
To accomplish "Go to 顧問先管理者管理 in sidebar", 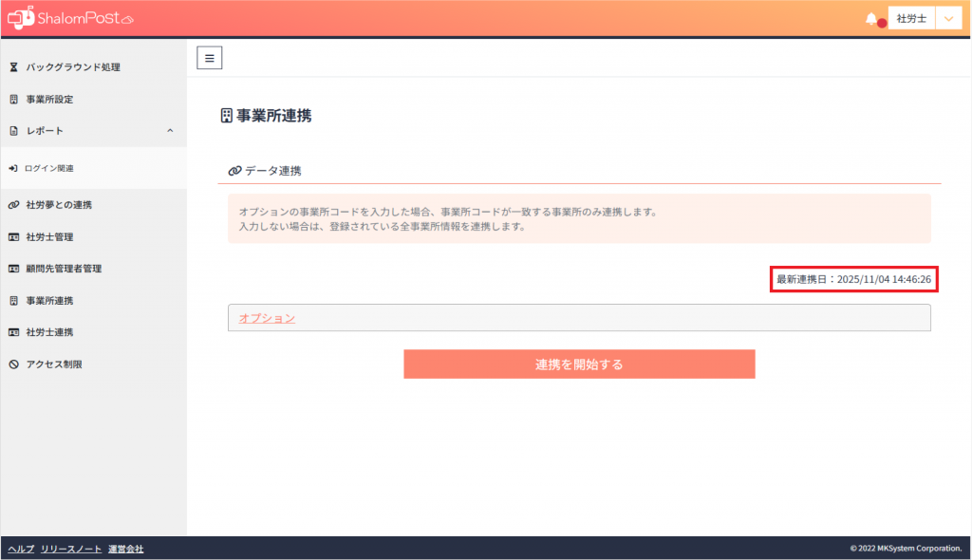I will click(64, 269).
